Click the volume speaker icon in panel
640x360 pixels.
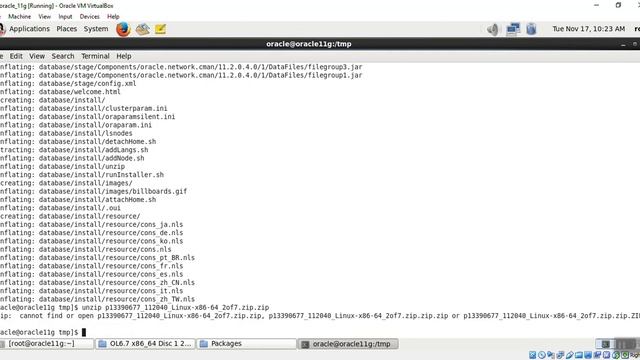[493, 29]
